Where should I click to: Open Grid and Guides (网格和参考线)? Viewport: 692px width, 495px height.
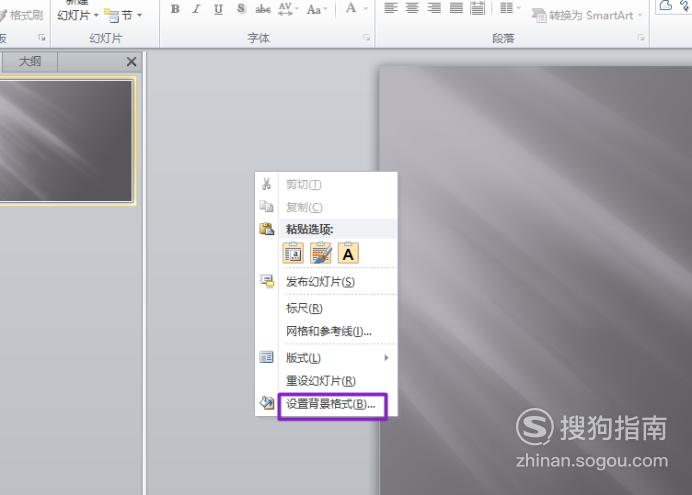point(327,331)
